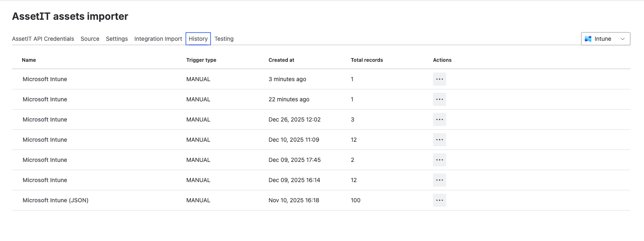The height and width of the screenshot is (241, 644).
Task: Click the History tab
Action: 198,39
